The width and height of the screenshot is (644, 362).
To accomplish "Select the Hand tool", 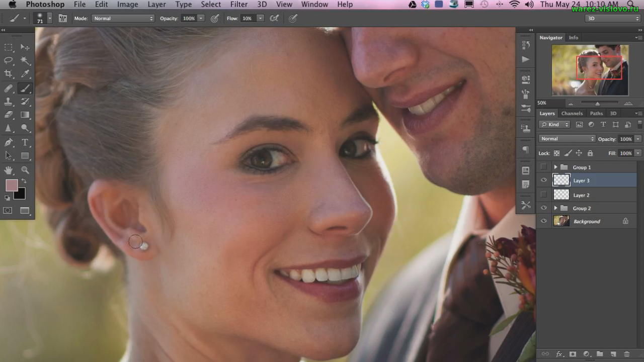I will [9, 170].
